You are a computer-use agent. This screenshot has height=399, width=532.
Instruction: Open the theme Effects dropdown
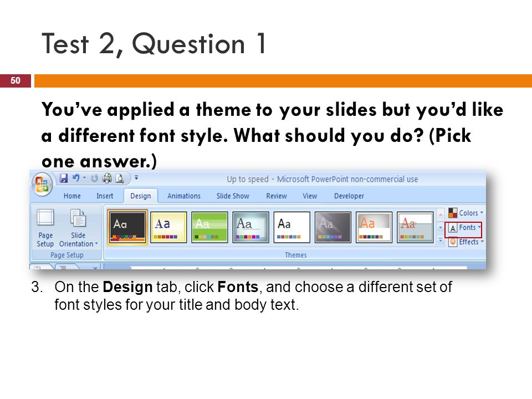pyautogui.click(x=466, y=242)
